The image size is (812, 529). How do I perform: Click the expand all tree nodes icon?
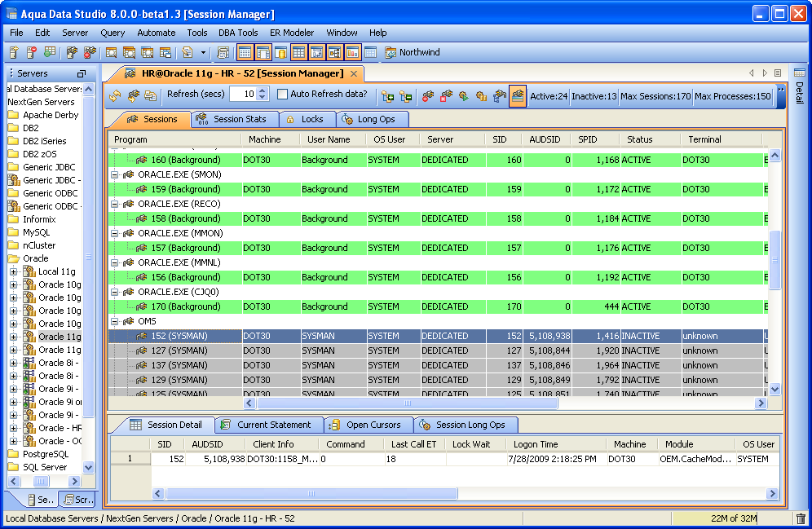[x=387, y=96]
